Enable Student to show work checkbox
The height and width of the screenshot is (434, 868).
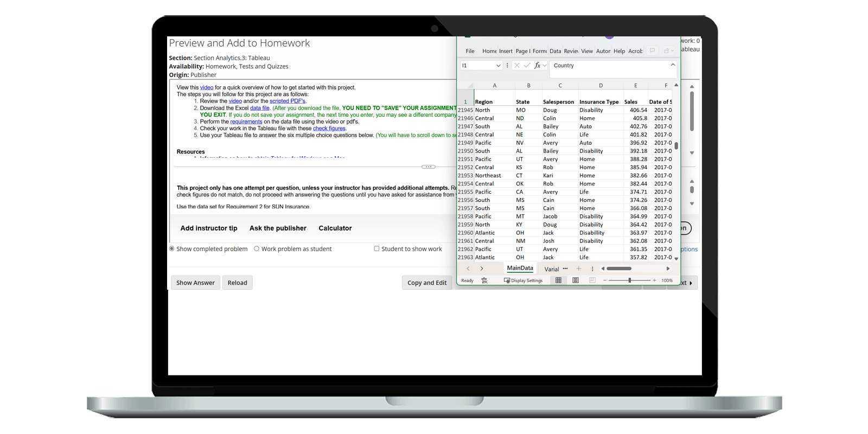(x=376, y=249)
